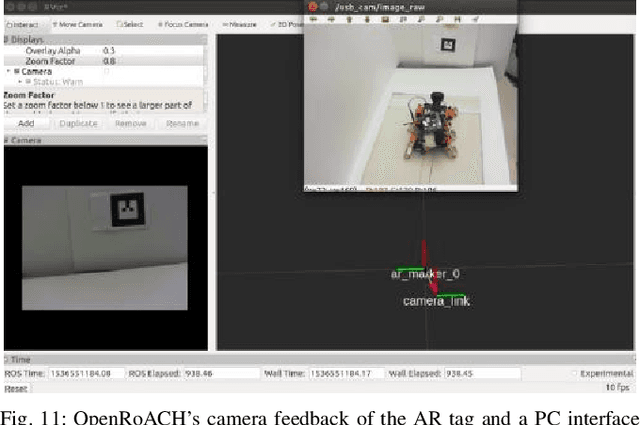This screenshot has width=640, height=425.
Task: Click the picture icon in image_raw toolbar
Action: click(x=384, y=19)
